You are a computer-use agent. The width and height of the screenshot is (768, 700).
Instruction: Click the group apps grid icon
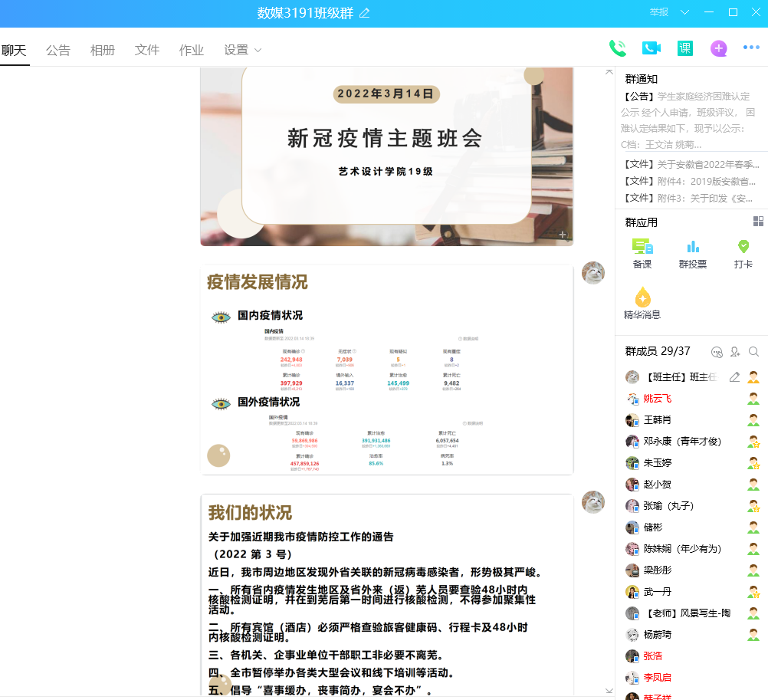coord(758,222)
